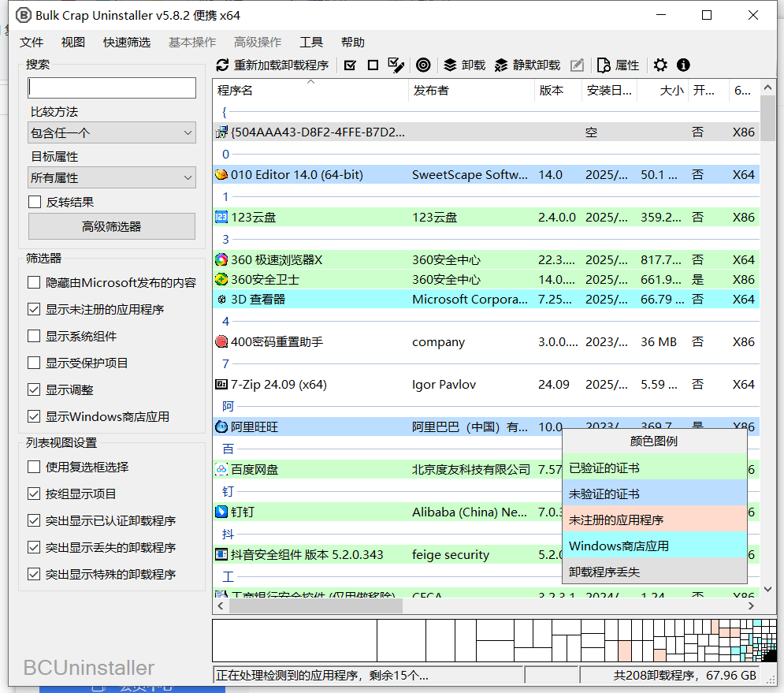Click the 钉钉 app icon
This screenshot has height=693, width=784.
221,512
